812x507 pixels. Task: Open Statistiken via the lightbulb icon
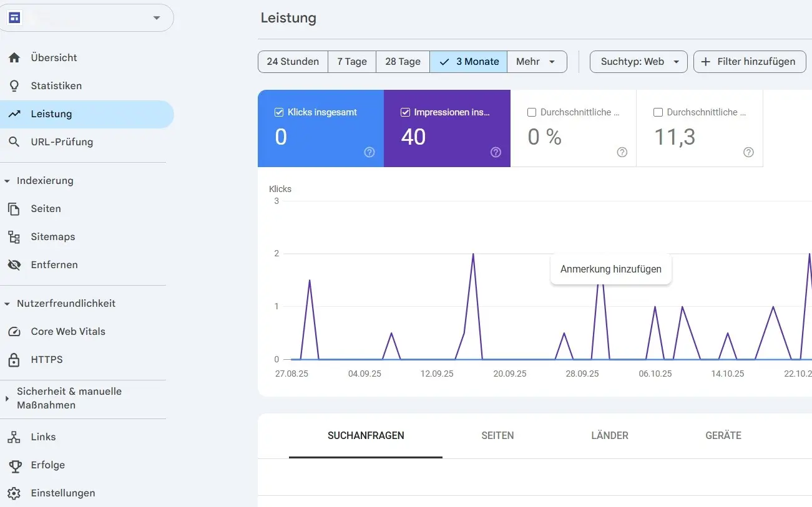tap(14, 86)
